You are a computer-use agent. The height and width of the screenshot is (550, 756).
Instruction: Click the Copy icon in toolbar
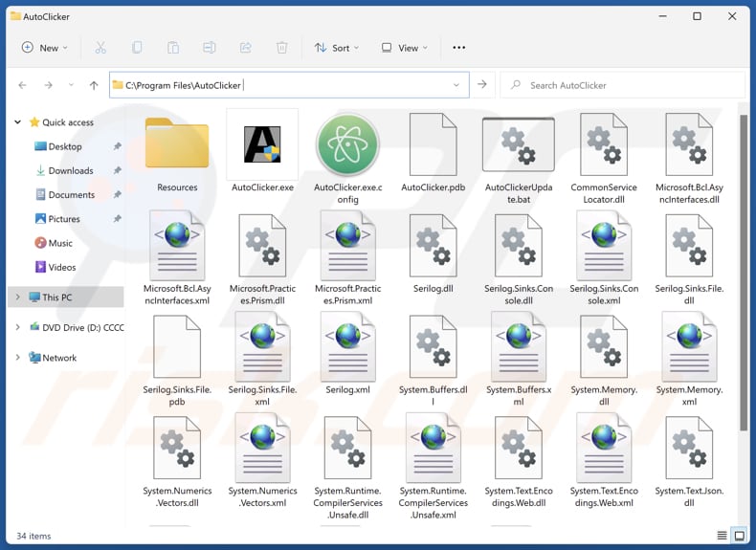(137, 48)
